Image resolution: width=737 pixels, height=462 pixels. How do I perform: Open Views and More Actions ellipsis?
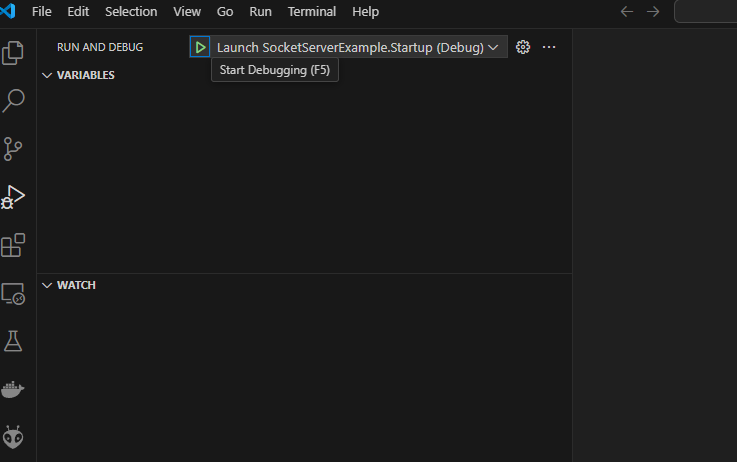(x=549, y=47)
